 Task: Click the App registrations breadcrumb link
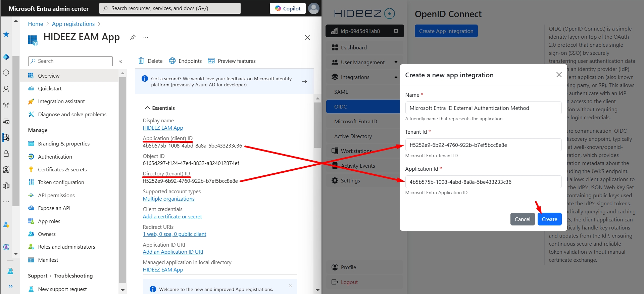[73, 24]
